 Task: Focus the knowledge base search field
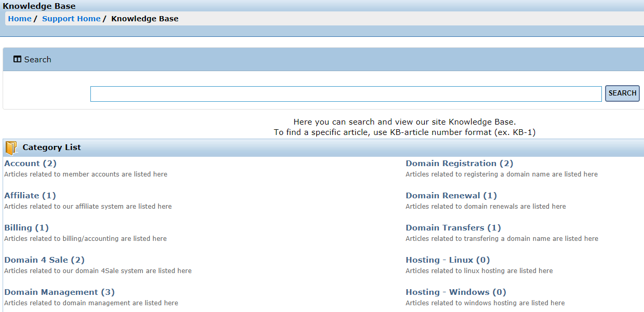pyautogui.click(x=346, y=94)
